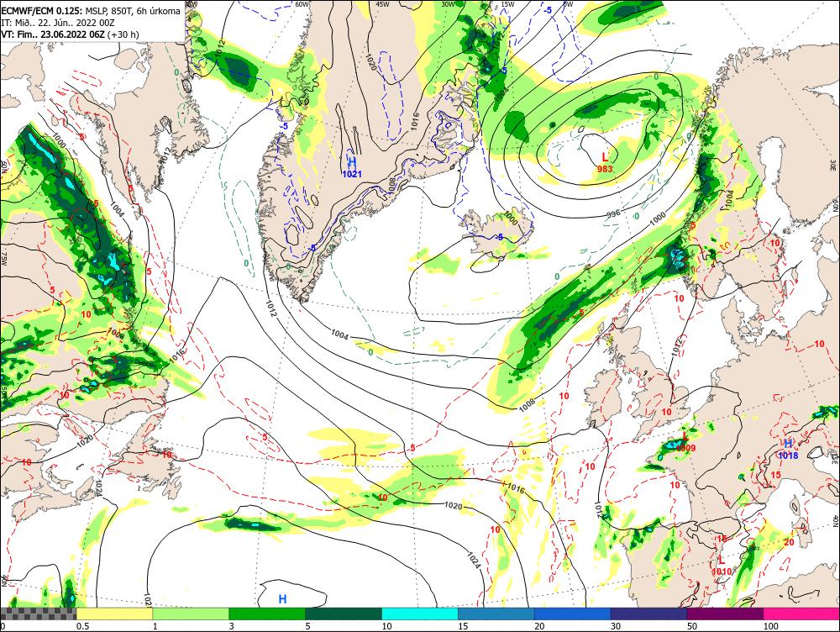This screenshot has height=632, width=840.
Task: Click the red L low marker labeled 1010
Action: tap(722, 561)
